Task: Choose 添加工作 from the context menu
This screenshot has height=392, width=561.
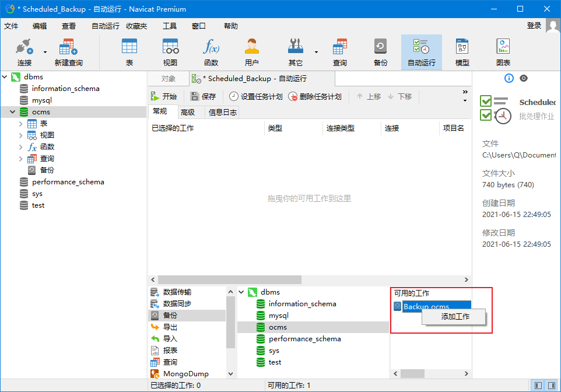Action: coord(455,317)
